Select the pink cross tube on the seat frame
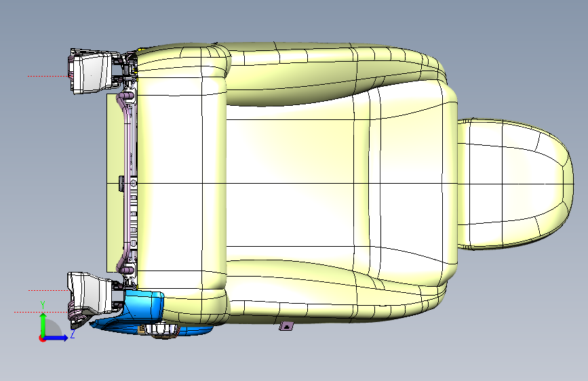Image resolution: width=588 pixels, height=381 pixels. [x=126, y=183]
